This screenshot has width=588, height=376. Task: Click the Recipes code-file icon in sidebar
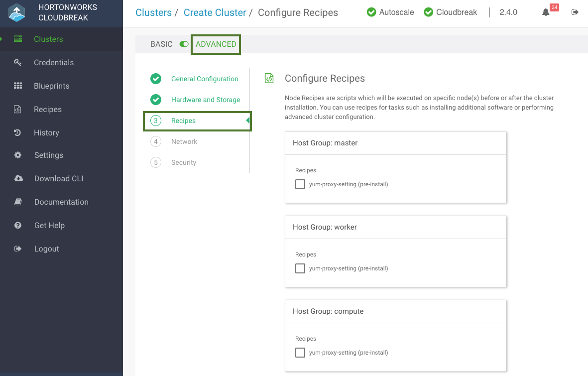17,109
